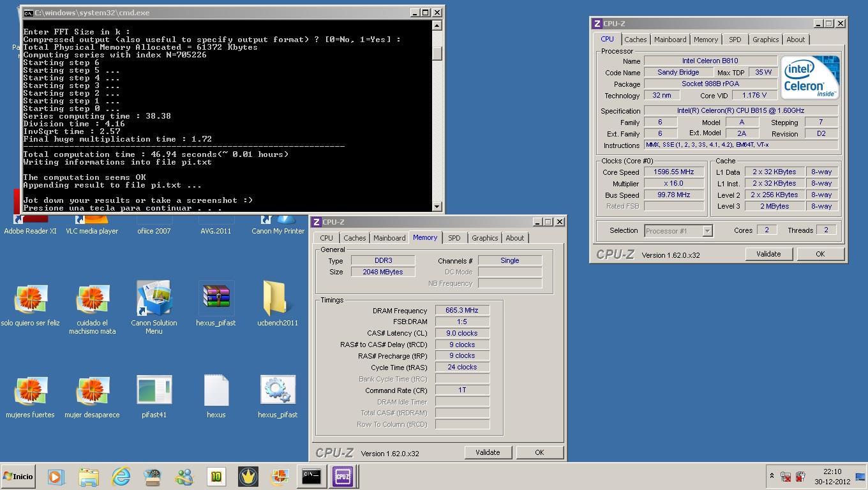Viewport: 868px width, 490px height.
Task: Click the cmd.exe title bar system icon
Action: click(x=28, y=13)
